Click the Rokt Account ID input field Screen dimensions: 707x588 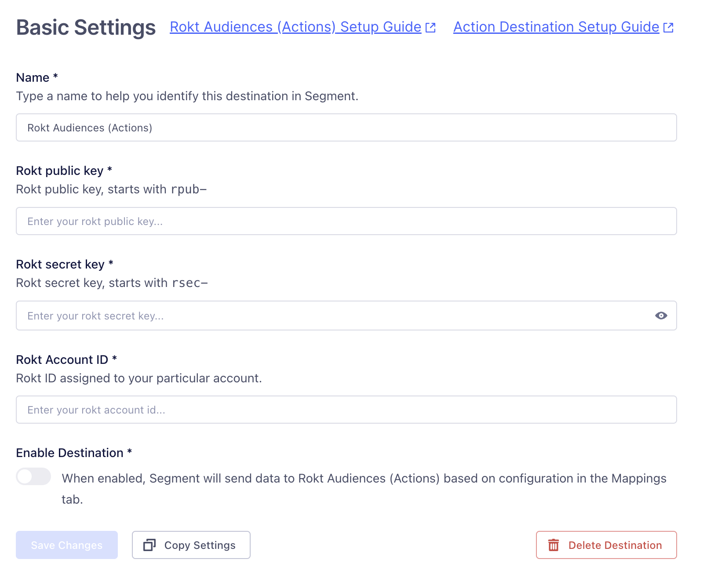tap(346, 410)
